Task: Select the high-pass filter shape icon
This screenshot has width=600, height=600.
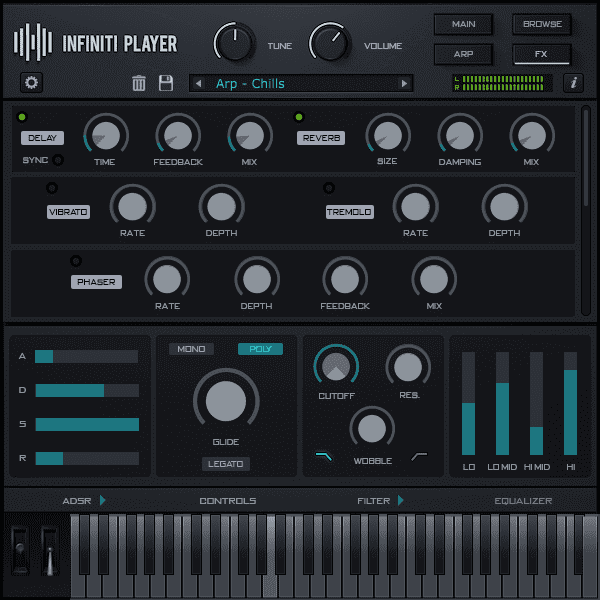Action: click(419, 457)
